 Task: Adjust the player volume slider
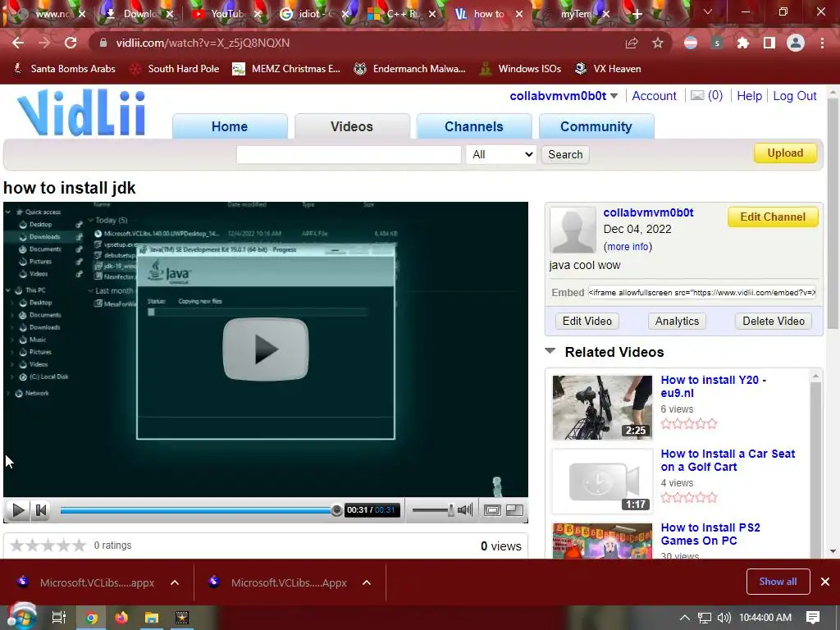pyautogui.click(x=432, y=510)
